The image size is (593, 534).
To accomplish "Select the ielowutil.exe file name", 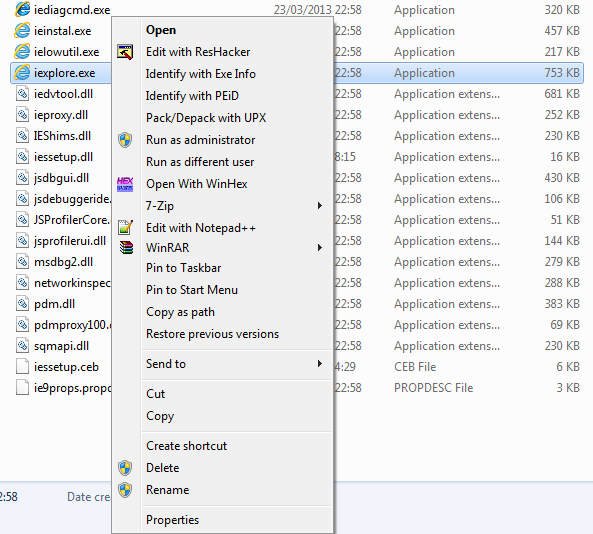I will (x=67, y=52).
